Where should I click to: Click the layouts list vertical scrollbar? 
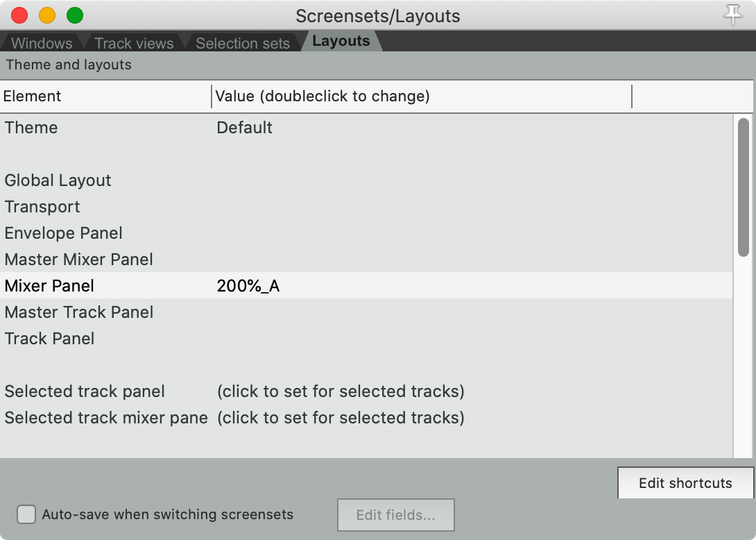(743, 187)
